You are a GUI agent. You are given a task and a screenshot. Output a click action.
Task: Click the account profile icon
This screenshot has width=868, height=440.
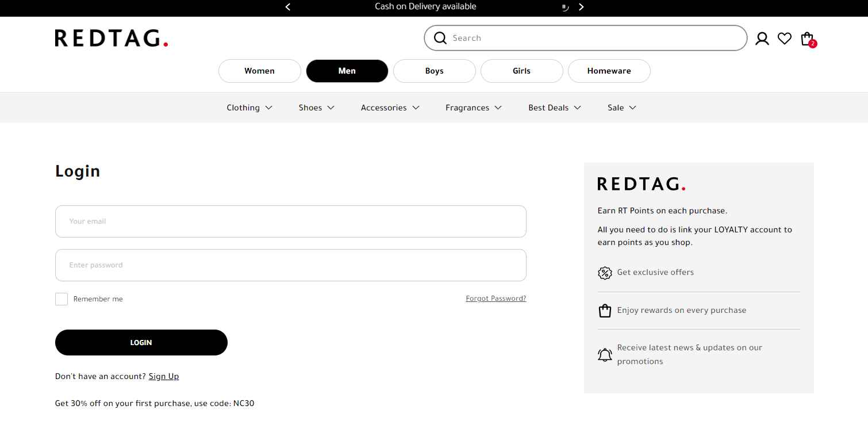click(x=762, y=38)
